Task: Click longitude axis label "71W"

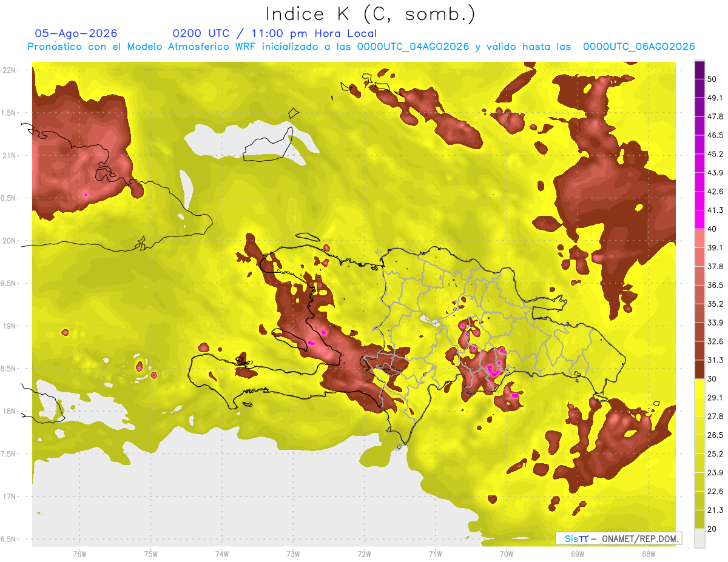Action: point(435,554)
